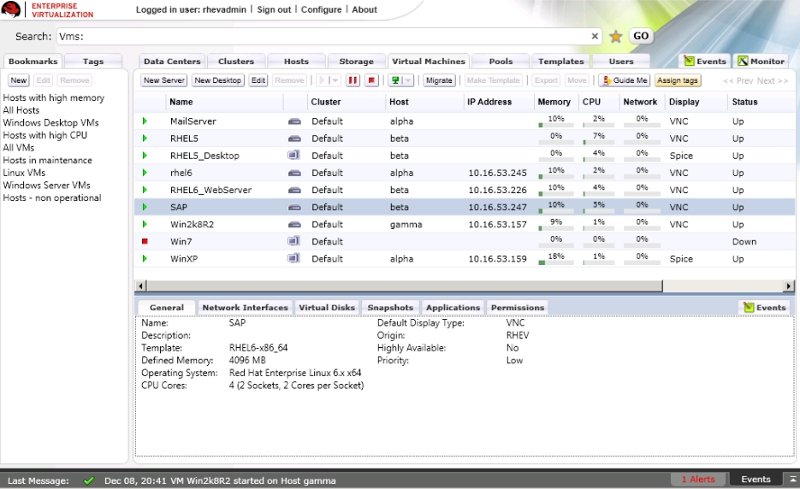Select the 'Hosts - non operational' bookmark
Image resolution: width=800 pixels, height=489 pixels.
pos(52,198)
